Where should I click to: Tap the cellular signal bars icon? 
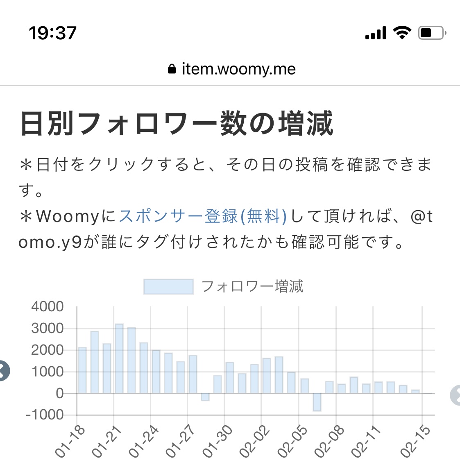(376, 33)
